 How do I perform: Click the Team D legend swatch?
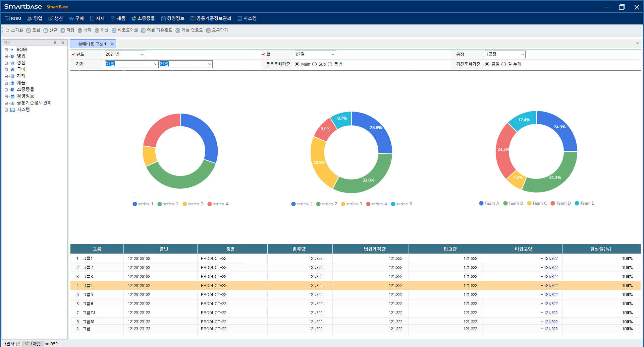pyautogui.click(x=553, y=203)
